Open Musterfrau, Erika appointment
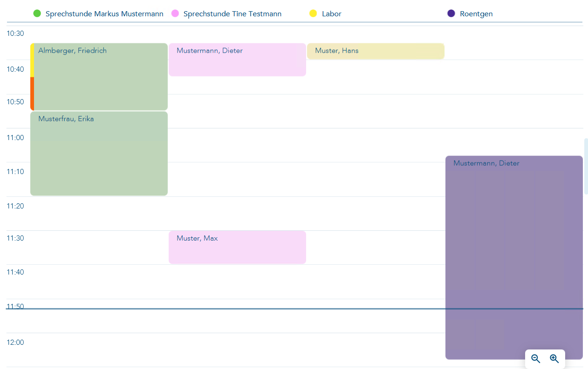The height and width of the screenshot is (369, 588). [99, 154]
